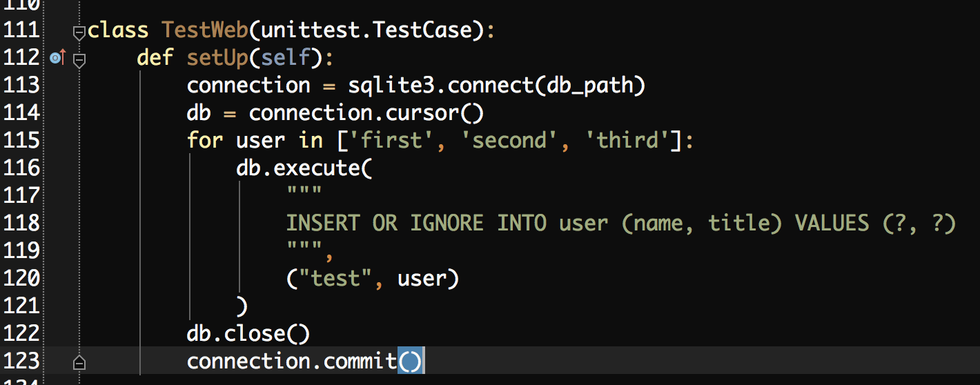
Task: Click line number 121 in the gutter
Action: 21,306
